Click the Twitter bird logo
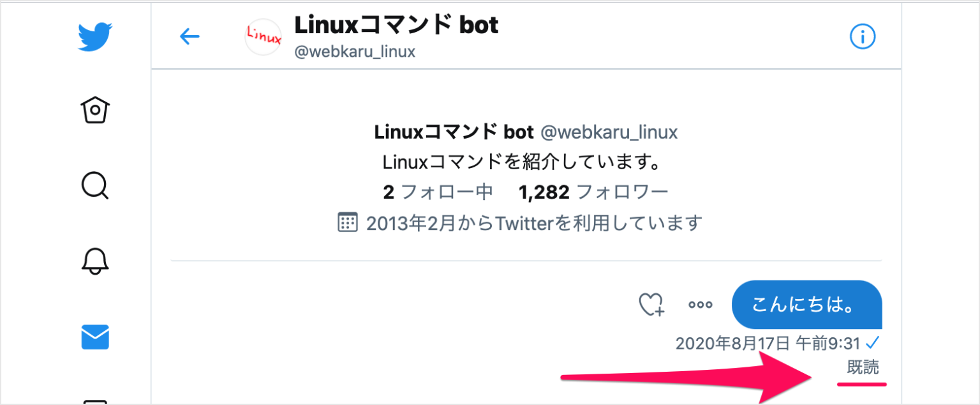The image size is (980, 405). pos(94,36)
